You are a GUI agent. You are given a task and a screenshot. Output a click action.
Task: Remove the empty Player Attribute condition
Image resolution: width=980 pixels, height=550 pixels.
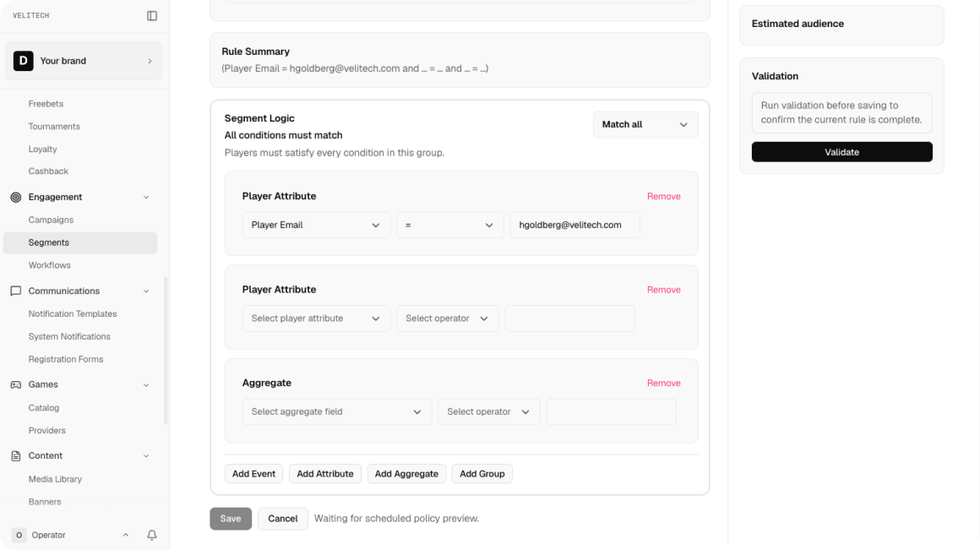pyautogui.click(x=664, y=290)
